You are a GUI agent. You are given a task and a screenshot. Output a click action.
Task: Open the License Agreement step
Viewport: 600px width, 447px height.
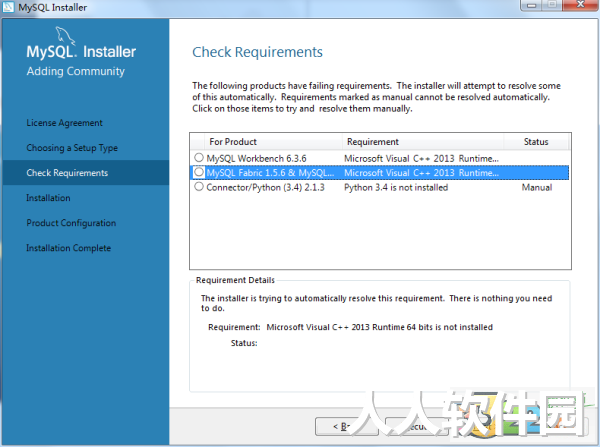pyautogui.click(x=64, y=123)
